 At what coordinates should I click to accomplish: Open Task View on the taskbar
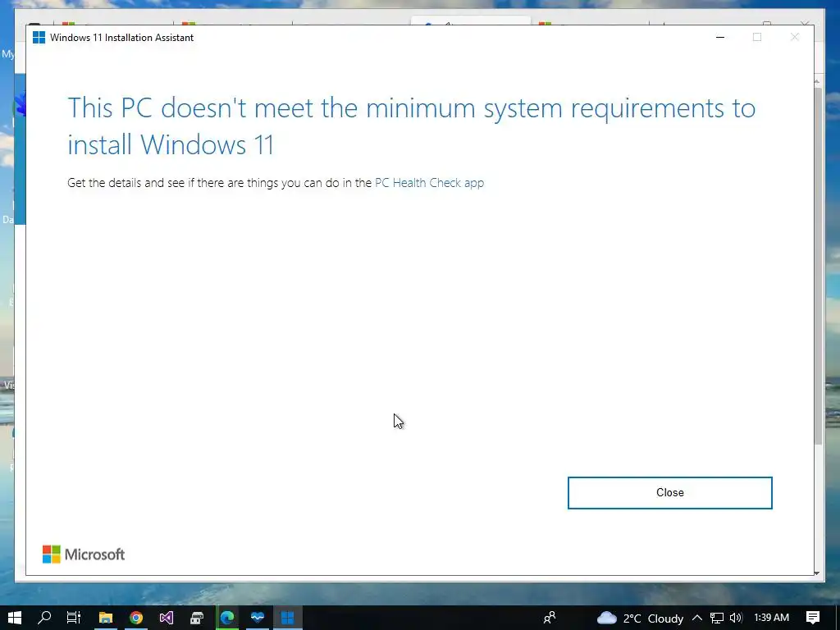pos(74,618)
